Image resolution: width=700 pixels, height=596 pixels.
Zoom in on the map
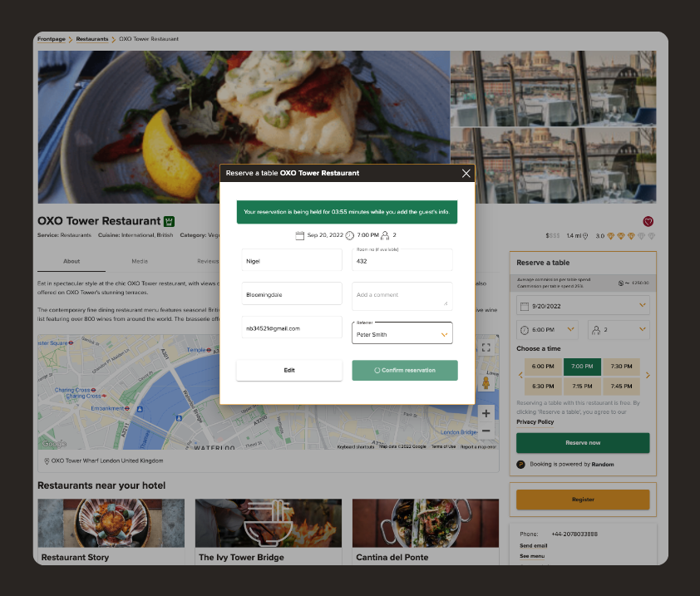click(486, 413)
